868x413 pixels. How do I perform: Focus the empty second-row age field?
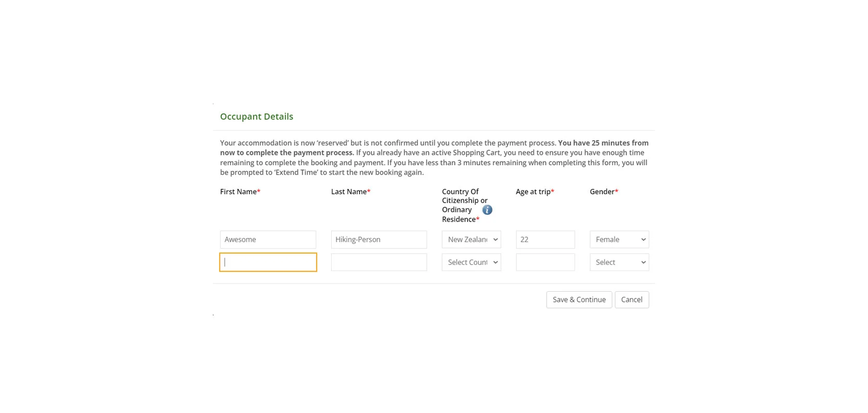click(x=545, y=262)
